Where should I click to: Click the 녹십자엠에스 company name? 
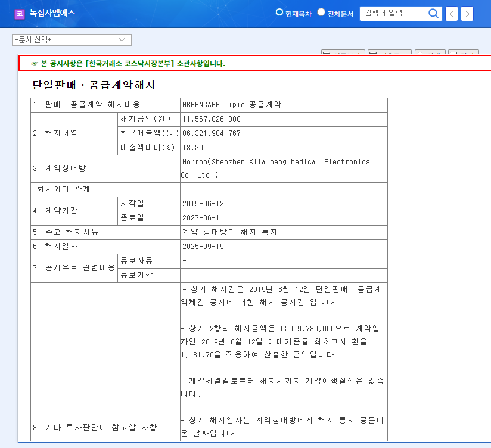point(52,13)
